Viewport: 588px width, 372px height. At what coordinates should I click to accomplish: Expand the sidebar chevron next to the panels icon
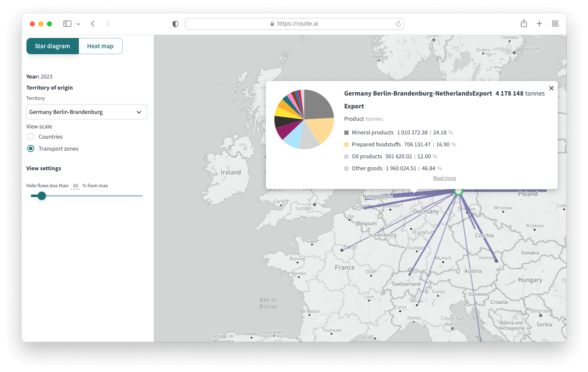(x=78, y=23)
